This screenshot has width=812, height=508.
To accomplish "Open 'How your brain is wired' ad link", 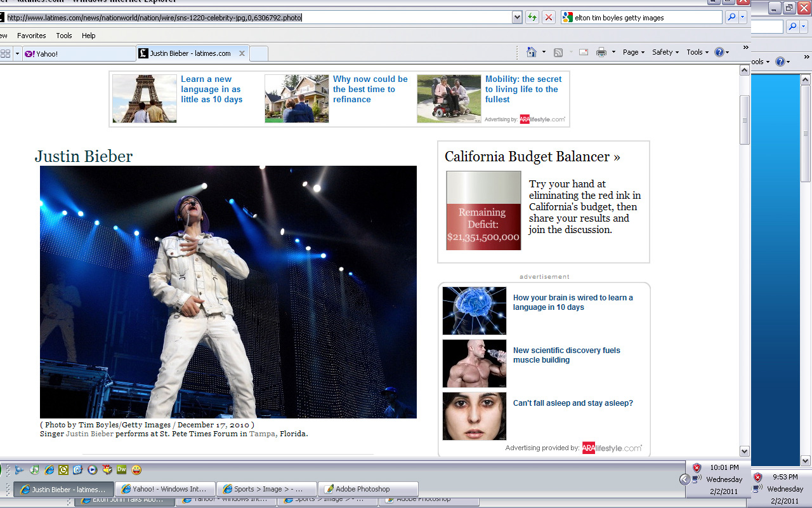I will [x=573, y=302].
